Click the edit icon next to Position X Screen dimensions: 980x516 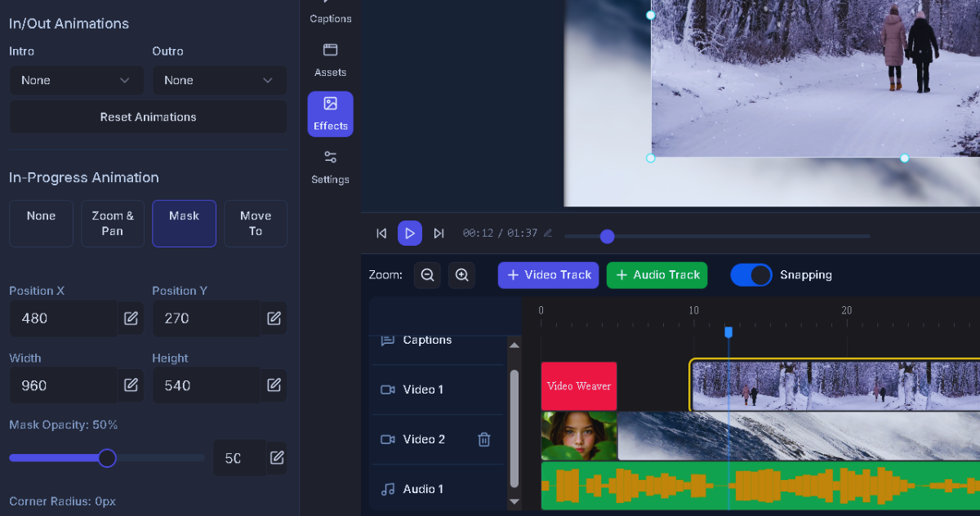pyautogui.click(x=130, y=318)
